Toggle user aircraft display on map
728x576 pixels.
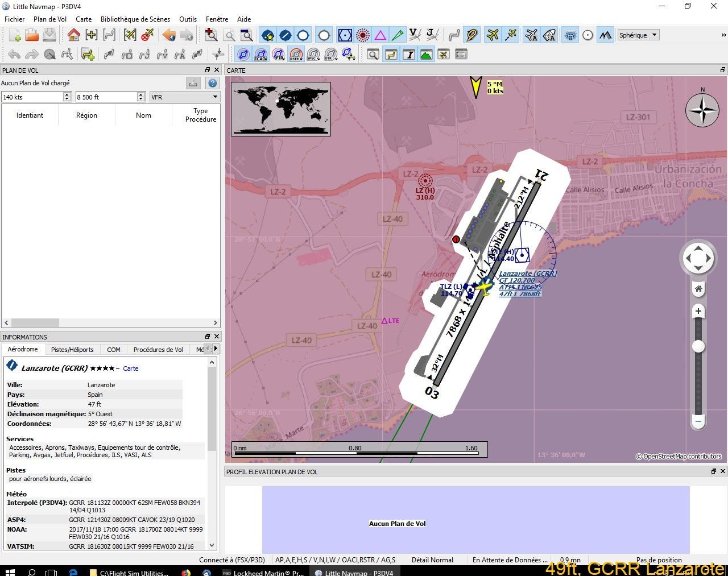coord(493,35)
